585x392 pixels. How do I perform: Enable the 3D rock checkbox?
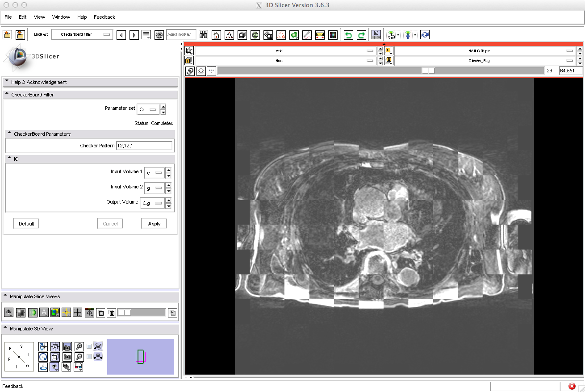89,357
